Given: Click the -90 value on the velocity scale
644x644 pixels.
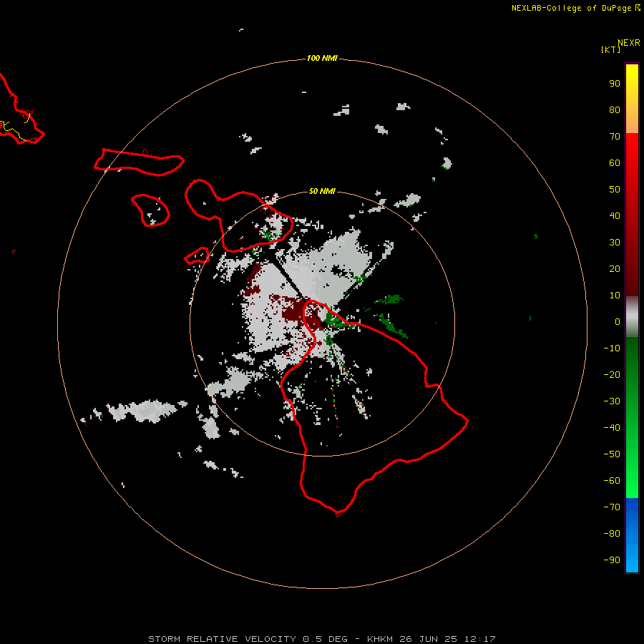Looking at the screenshot, I should (x=612, y=560).
